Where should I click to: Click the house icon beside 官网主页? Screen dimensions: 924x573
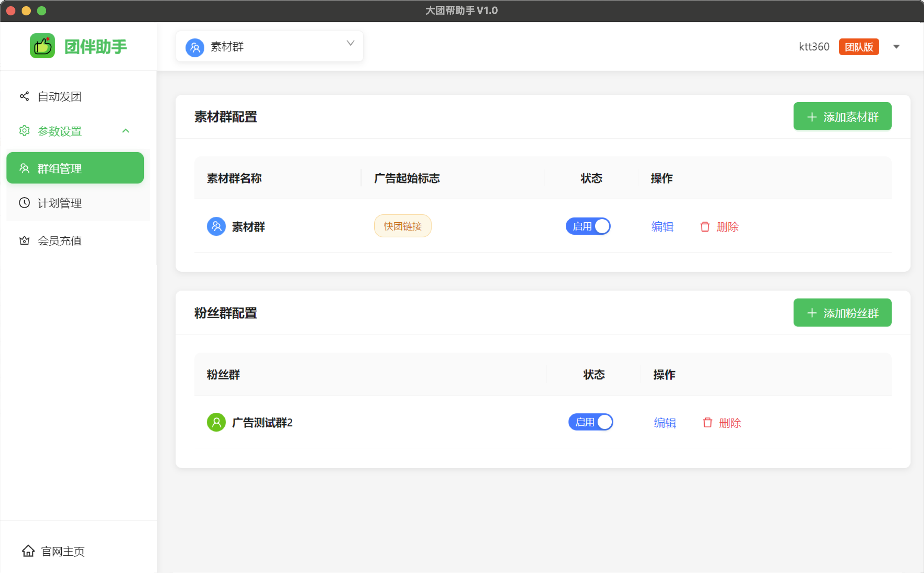click(28, 551)
